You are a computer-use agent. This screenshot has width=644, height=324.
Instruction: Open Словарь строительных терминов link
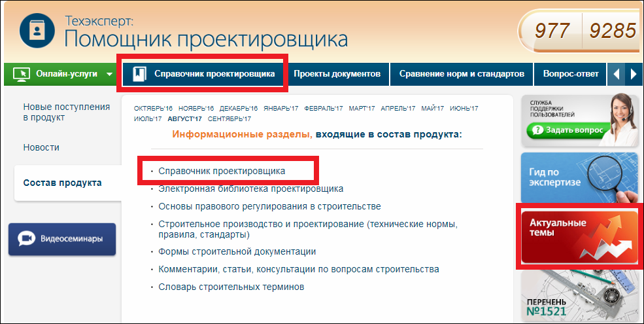(x=231, y=287)
